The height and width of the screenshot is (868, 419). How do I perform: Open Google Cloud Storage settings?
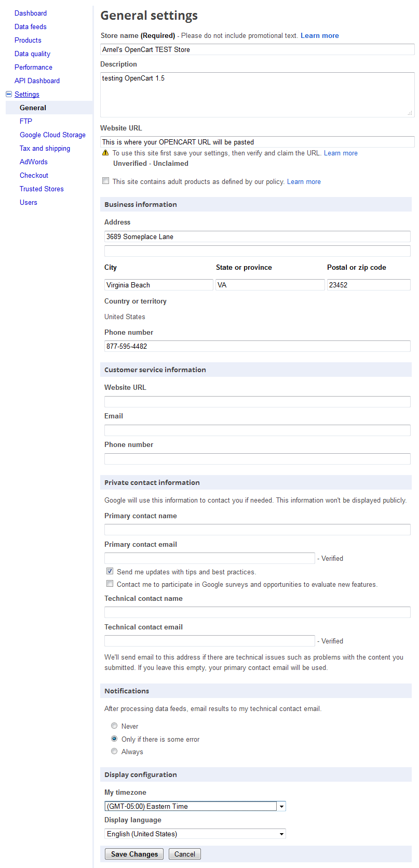[x=52, y=135]
